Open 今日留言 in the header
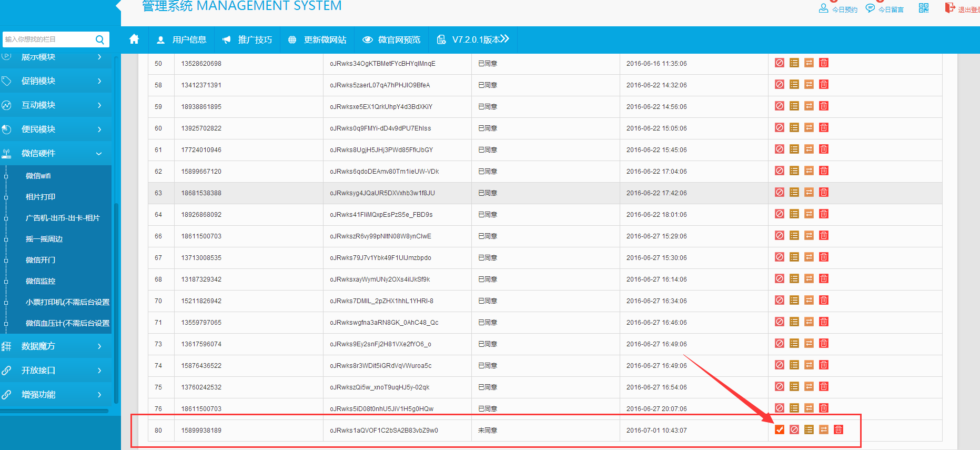Viewport: 980px width, 450px height. [885, 9]
